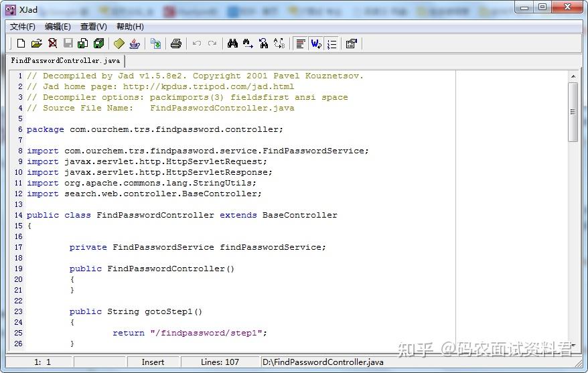
Task: Click the public String gotoStep1() line
Action: coord(136,311)
